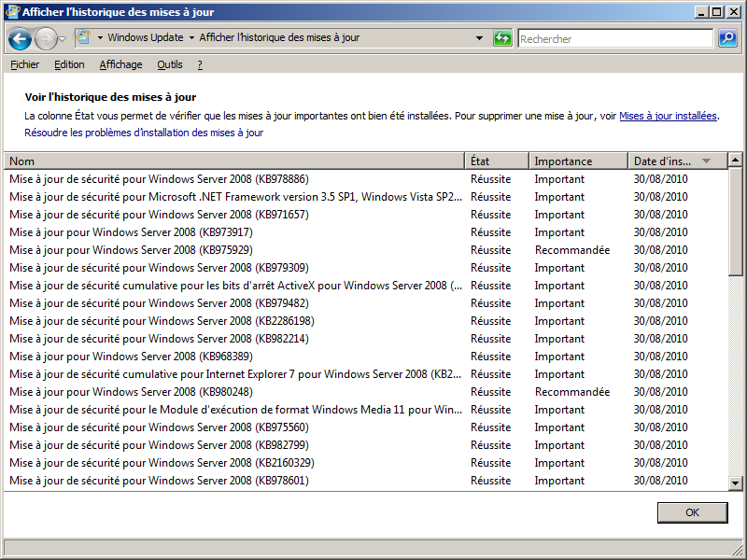Open the Fichier menu
This screenshot has height=560, width=747.
24,64
